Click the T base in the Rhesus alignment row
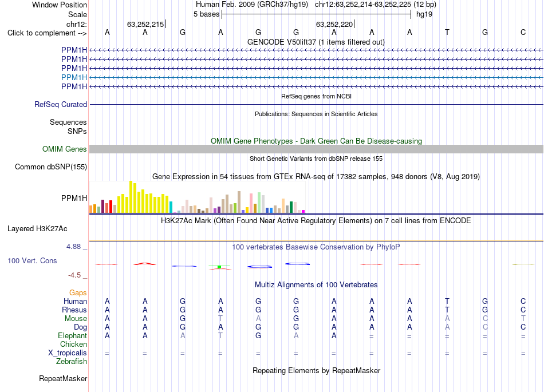Viewport: 544px width, 392px height. pyautogui.click(x=447, y=310)
